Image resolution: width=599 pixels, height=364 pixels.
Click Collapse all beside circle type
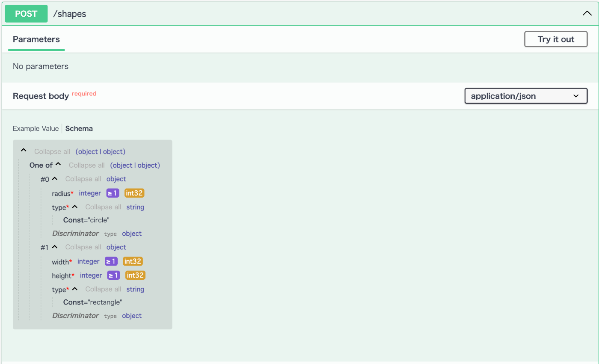pos(103,207)
